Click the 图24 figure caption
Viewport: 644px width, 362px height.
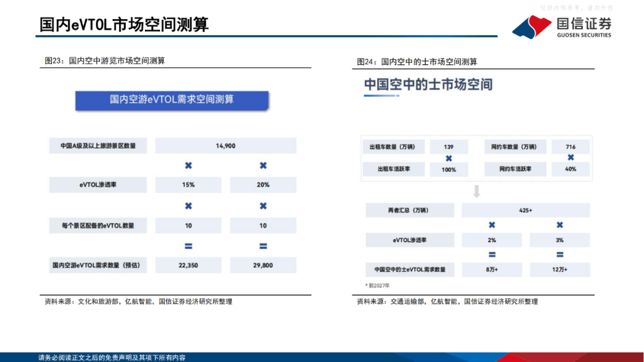coord(417,61)
